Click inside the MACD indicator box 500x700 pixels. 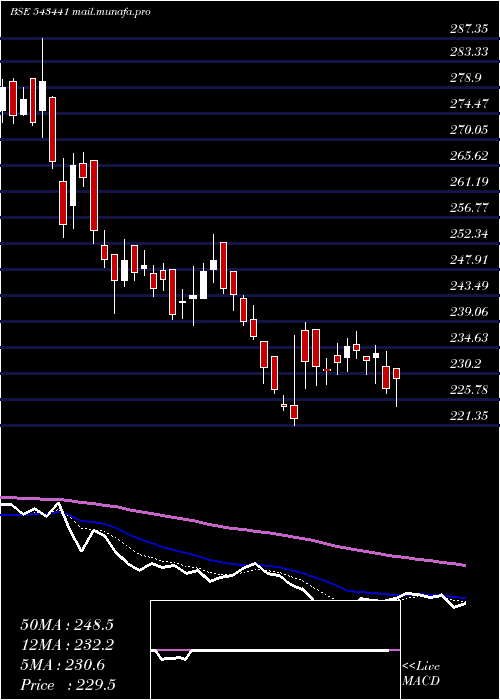275,650
